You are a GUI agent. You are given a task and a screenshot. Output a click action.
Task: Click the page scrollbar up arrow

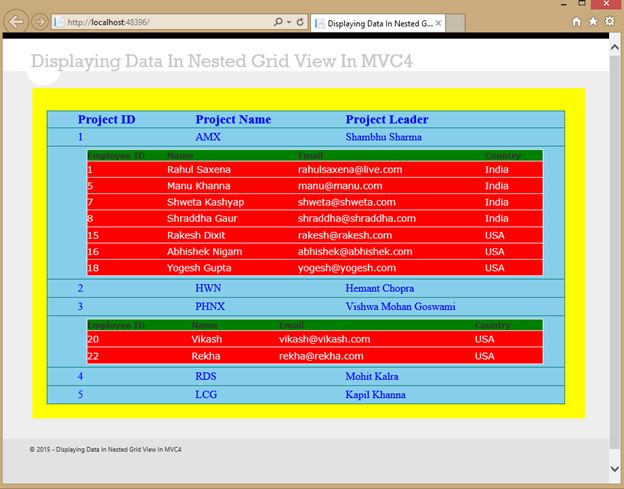(614, 48)
